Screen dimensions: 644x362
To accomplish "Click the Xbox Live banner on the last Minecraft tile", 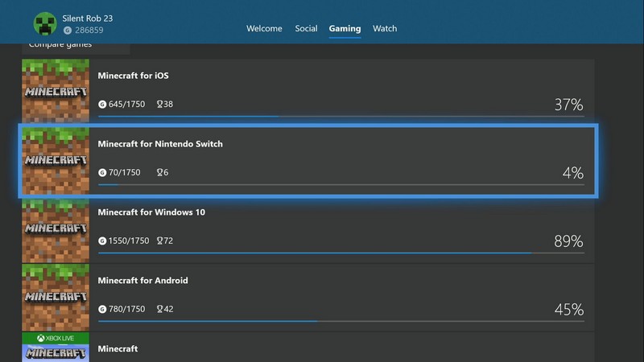I will [56, 338].
